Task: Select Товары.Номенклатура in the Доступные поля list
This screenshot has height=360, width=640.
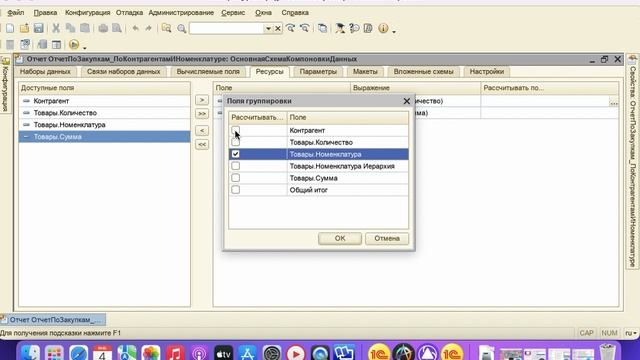Action: [104, 124]
